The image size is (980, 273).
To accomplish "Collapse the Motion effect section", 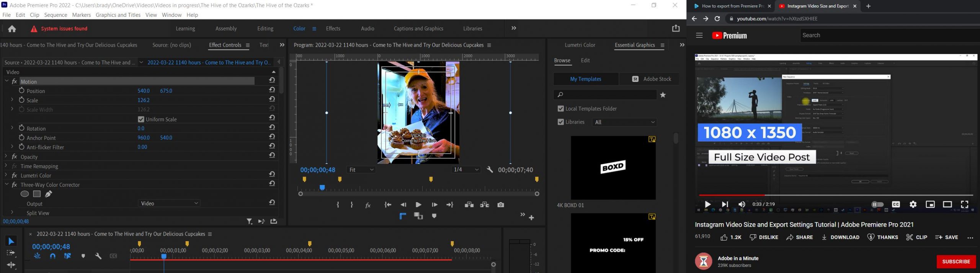I will coord(7,81).
